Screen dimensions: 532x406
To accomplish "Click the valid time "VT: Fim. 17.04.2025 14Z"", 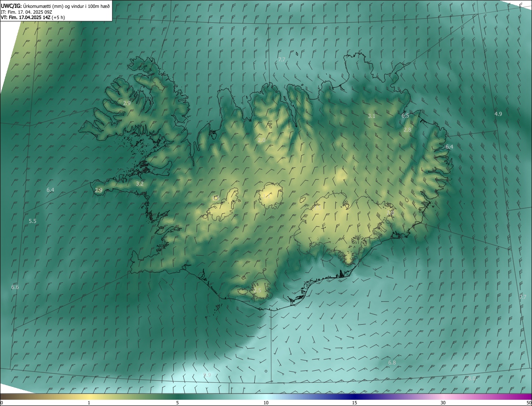I will tap(25, 17).
